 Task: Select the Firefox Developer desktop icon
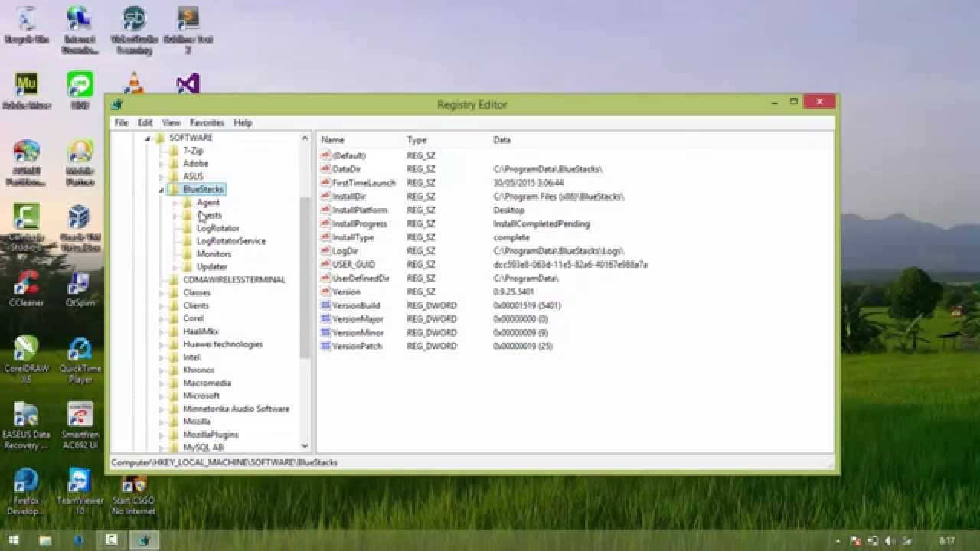pyautogui.click(x=27, y=491)
